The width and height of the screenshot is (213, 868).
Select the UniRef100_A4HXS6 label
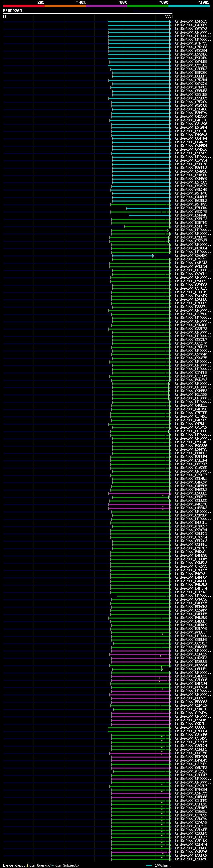point(191,409)
